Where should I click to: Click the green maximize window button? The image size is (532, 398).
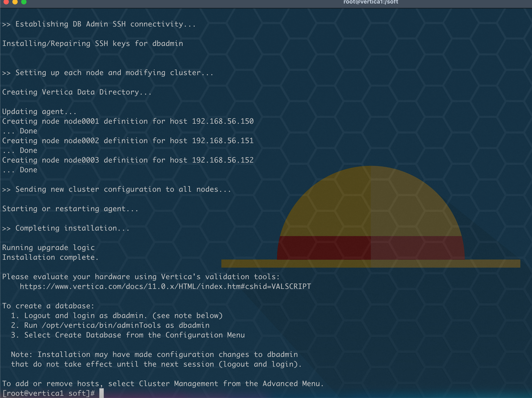pyautogui.click(x=24, y=2)
